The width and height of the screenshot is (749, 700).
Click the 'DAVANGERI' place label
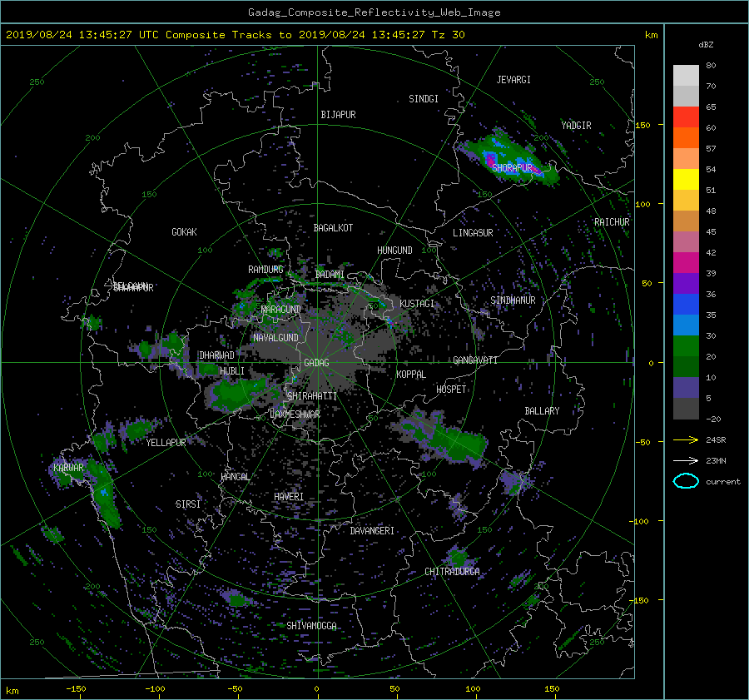pos(372,531)
